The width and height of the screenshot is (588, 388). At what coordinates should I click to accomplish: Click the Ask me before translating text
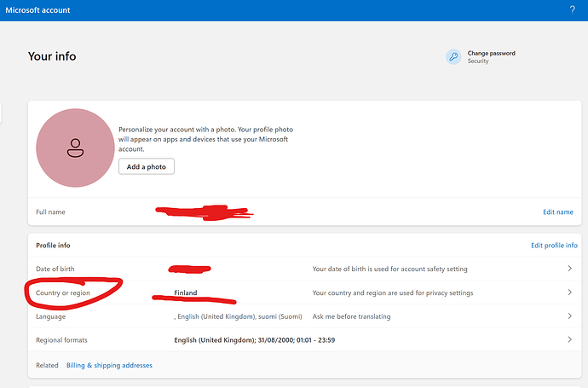coord(351,316)
